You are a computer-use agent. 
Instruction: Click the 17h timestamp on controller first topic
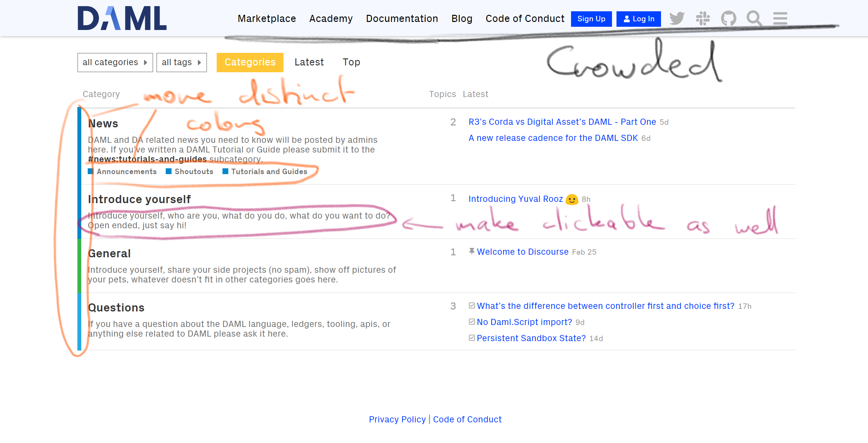(745, 306)
